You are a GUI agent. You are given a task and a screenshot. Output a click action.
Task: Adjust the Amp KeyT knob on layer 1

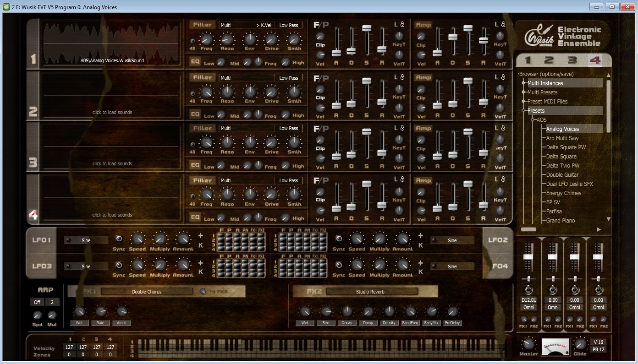point(500,36)
